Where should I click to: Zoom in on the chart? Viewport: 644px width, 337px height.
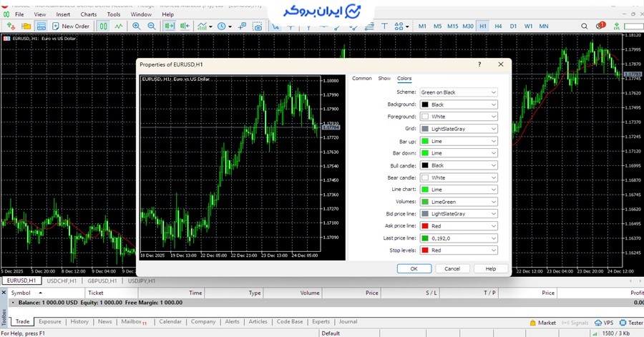[x=135, y=26]
